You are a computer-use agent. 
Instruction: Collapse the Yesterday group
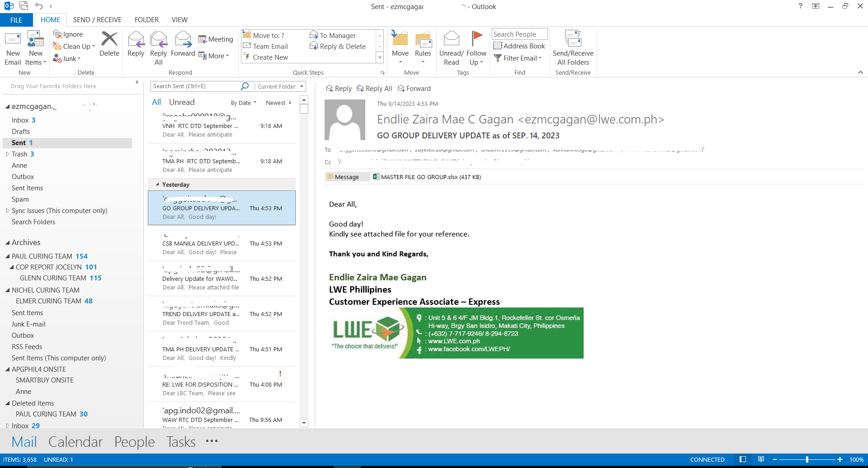[157, 184]
